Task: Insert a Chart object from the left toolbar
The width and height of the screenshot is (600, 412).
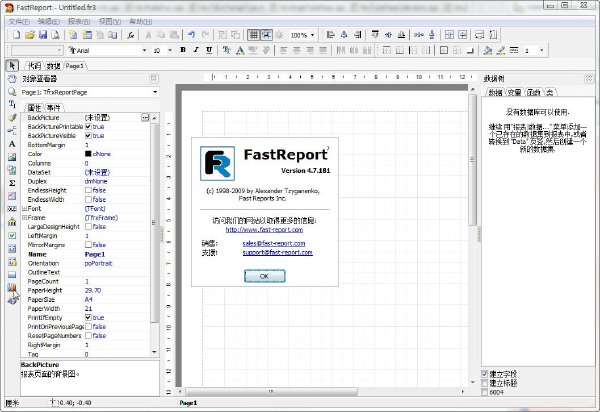Action: point(12,287)
